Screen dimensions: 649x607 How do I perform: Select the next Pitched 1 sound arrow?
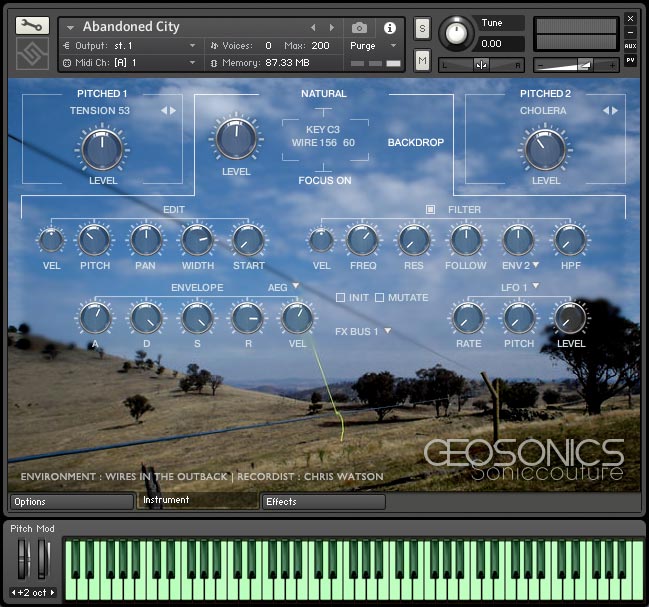tap(173, 110)
